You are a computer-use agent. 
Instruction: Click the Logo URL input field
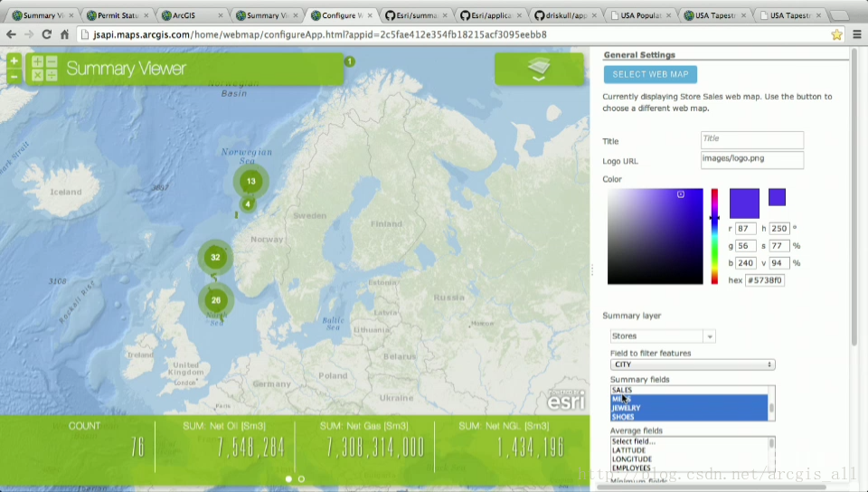pyautogui.click(x=751, y=159)
